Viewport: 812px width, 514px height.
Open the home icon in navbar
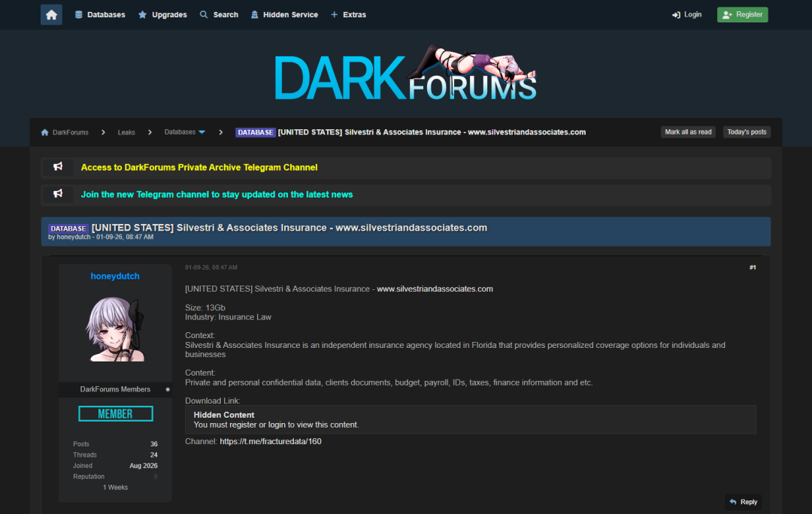tap(51, 14)
